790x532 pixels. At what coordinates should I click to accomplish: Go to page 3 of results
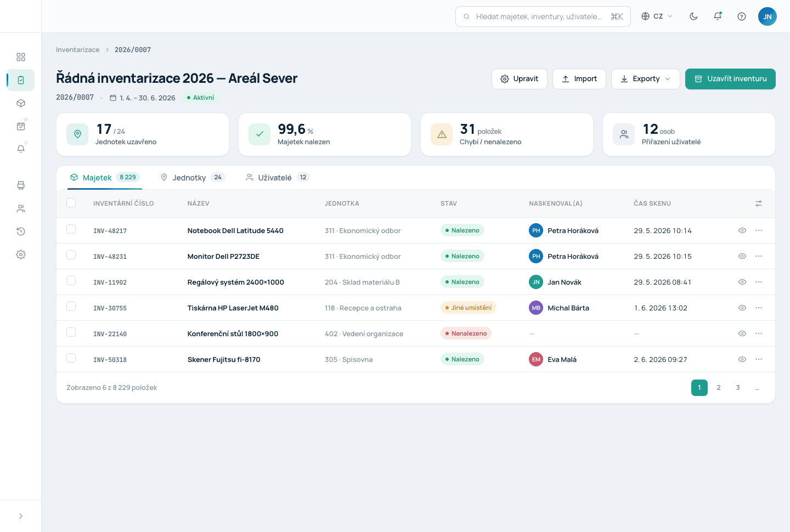738,388
